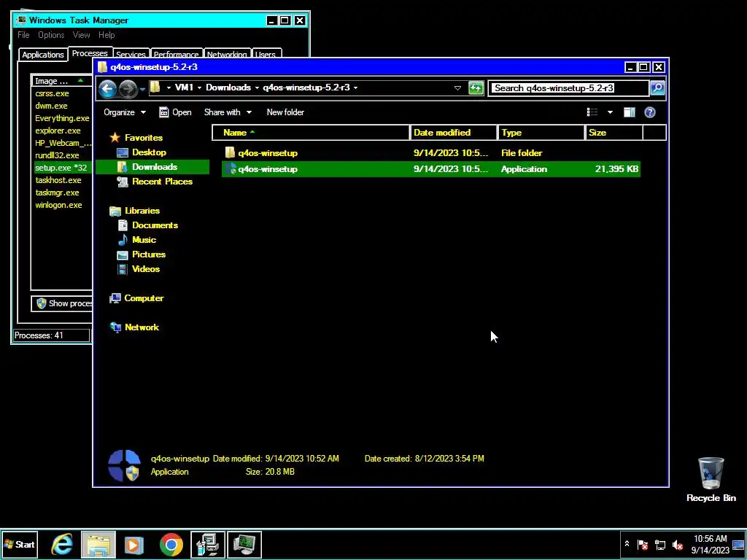Open Explorer Help question mark icon

650,112
